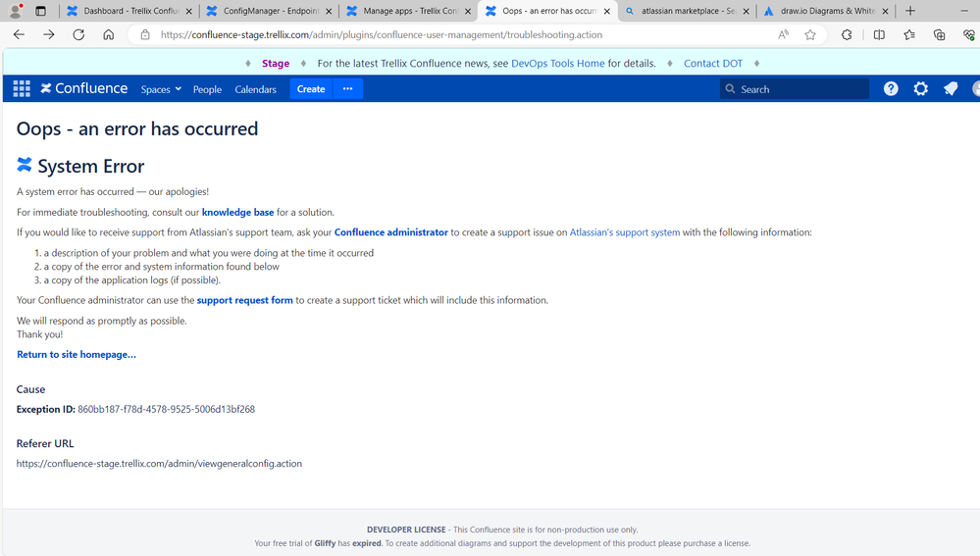Open browser extensions puzzle icon
Screen dimensions: 980x556
click(x=847, y=35)
